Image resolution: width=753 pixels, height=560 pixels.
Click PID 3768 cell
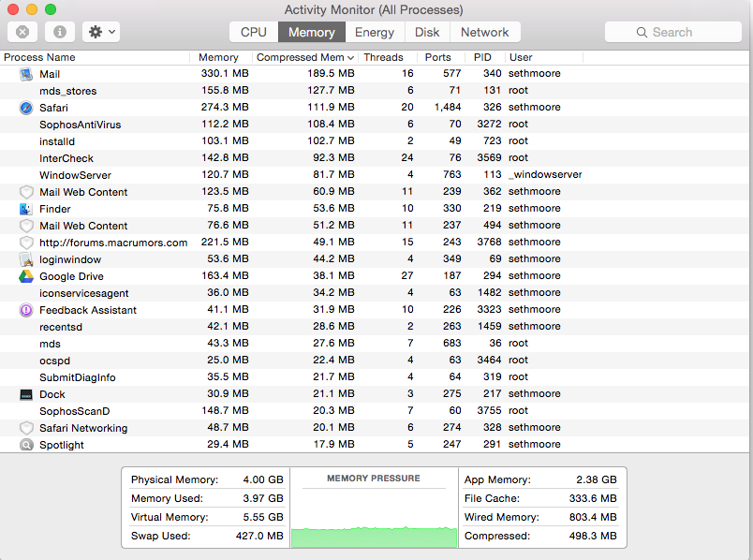(x=489, y=242)
